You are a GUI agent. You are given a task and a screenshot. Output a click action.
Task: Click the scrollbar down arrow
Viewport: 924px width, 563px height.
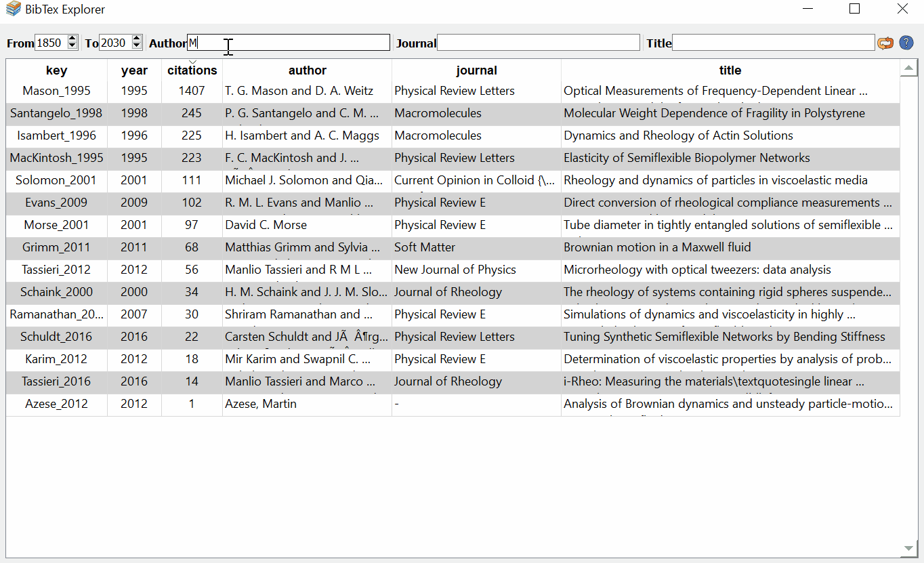coord(909,548)
